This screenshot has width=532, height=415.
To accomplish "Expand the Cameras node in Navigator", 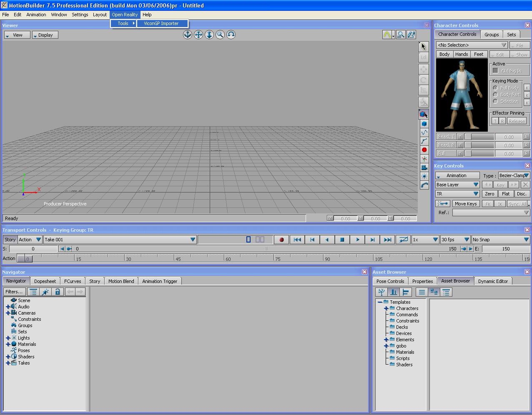I will coord(8,313).
